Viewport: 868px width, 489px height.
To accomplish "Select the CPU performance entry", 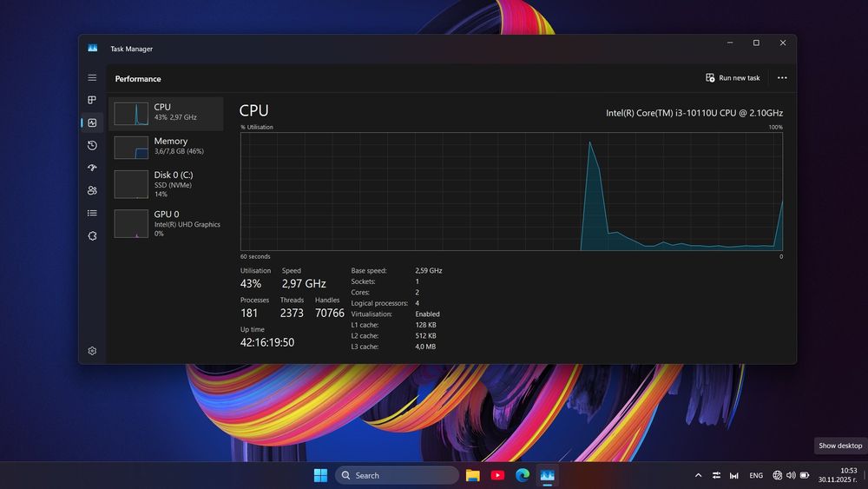I will 166,114.
